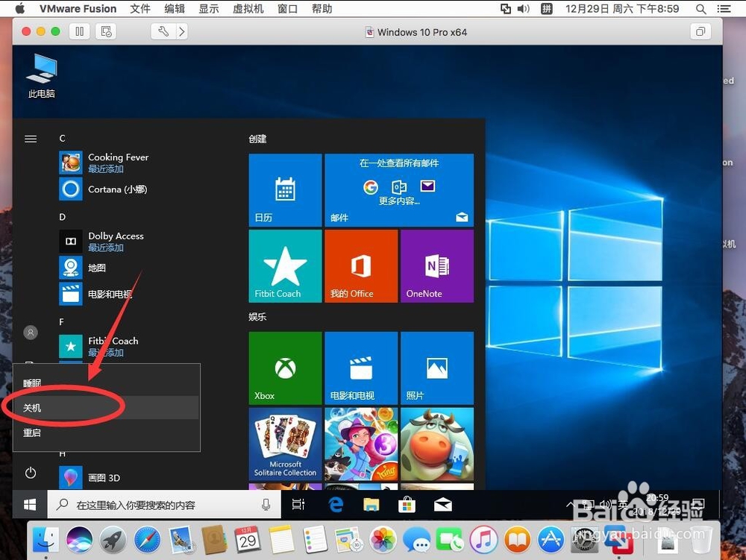The width and height of the screenshot is (746, 560).
Task: Click the taskbar search box
Action: pos(164,504)
